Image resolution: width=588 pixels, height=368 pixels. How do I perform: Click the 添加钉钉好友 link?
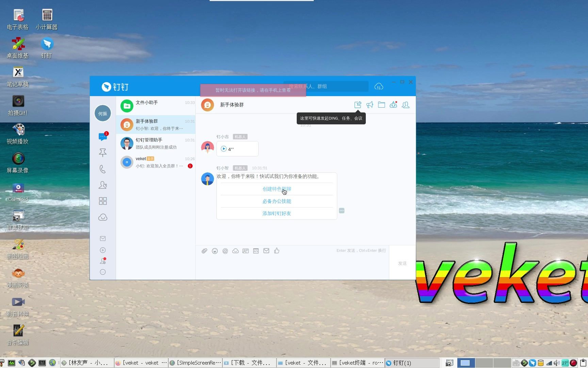click(x=277, y=214)
